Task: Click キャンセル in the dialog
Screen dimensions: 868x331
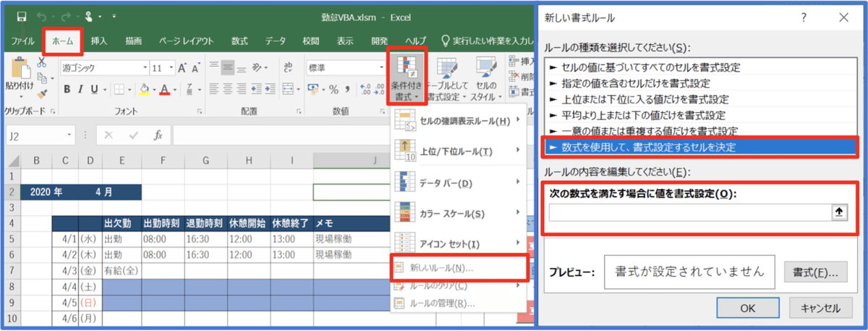Action: (820, 308)
